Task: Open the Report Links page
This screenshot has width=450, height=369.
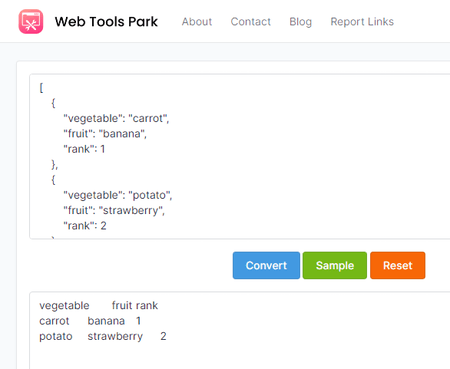Action: (362, 22)
